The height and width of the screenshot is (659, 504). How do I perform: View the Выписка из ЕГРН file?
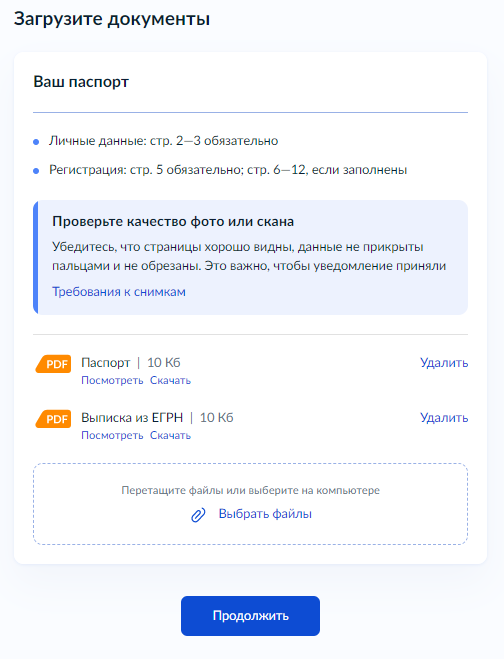(x=112, y=435)
